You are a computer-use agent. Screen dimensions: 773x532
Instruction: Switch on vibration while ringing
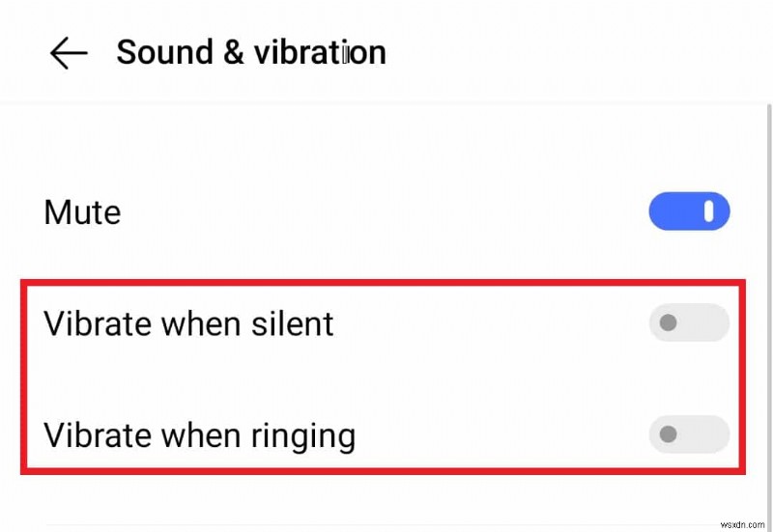coord(689,434)
